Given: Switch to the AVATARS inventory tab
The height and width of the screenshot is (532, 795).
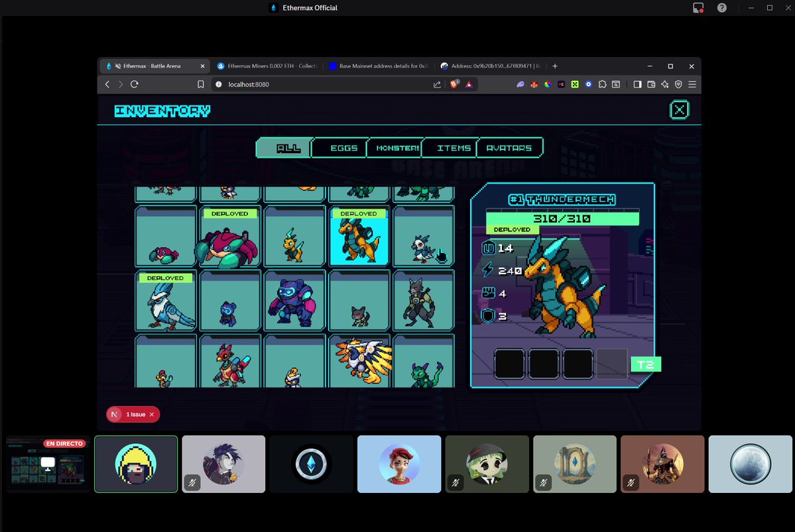Looking at the screenshot, I should point(509,148).
